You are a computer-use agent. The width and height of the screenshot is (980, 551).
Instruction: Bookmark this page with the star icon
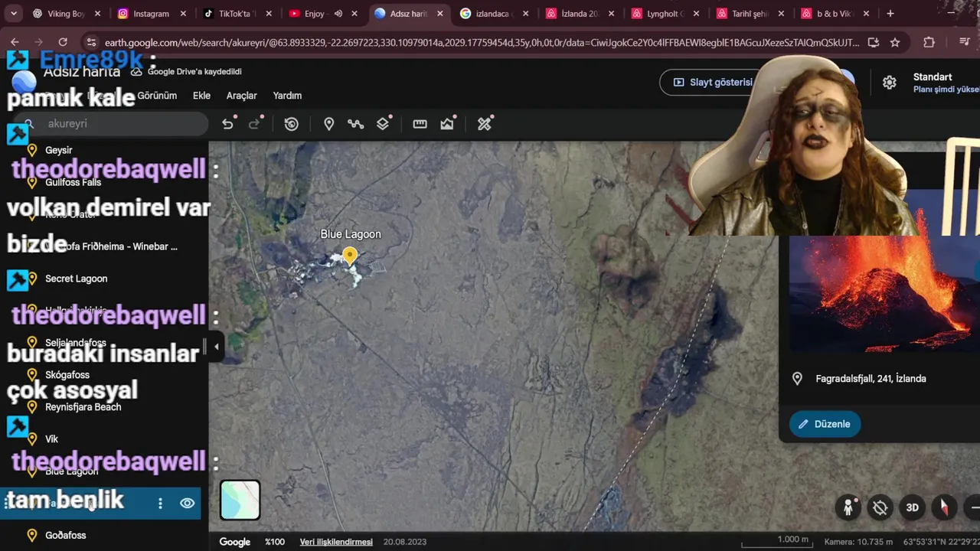click(x=895, y=43)
